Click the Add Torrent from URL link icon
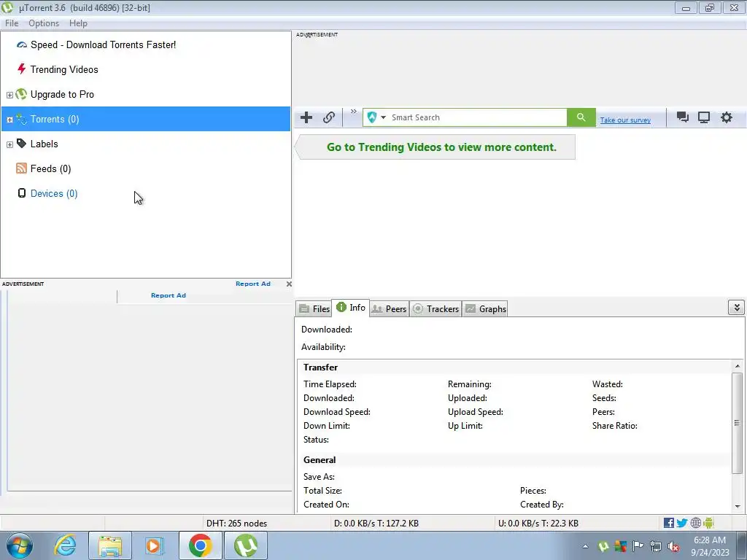747x560 pixels. [329, 117]
